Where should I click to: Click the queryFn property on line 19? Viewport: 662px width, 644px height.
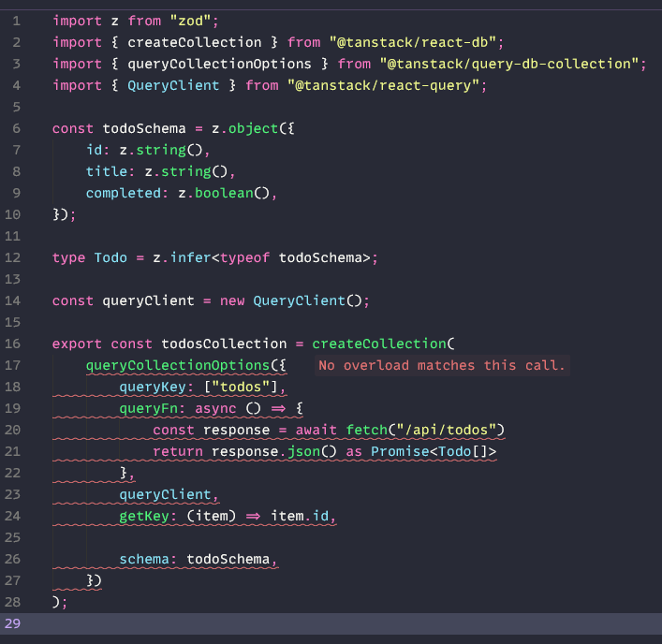pyautogui.click(x=148, y=408)
